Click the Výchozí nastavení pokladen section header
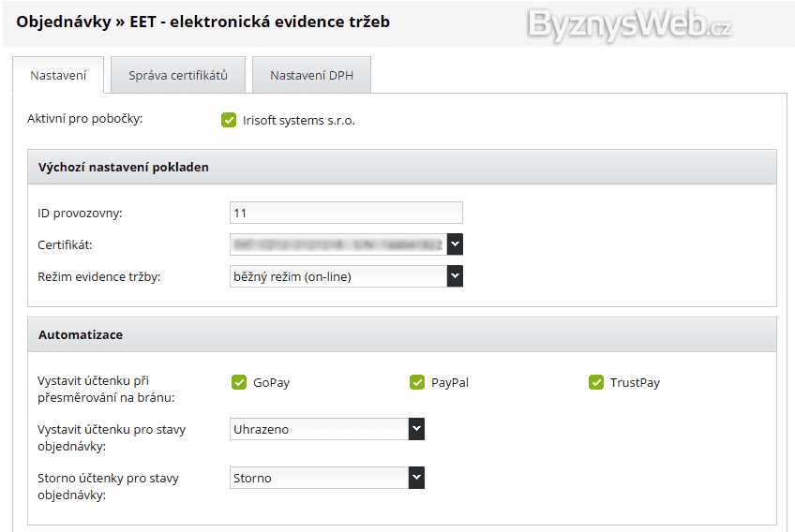This screenshot has height=532, width=795. [124, 167]
